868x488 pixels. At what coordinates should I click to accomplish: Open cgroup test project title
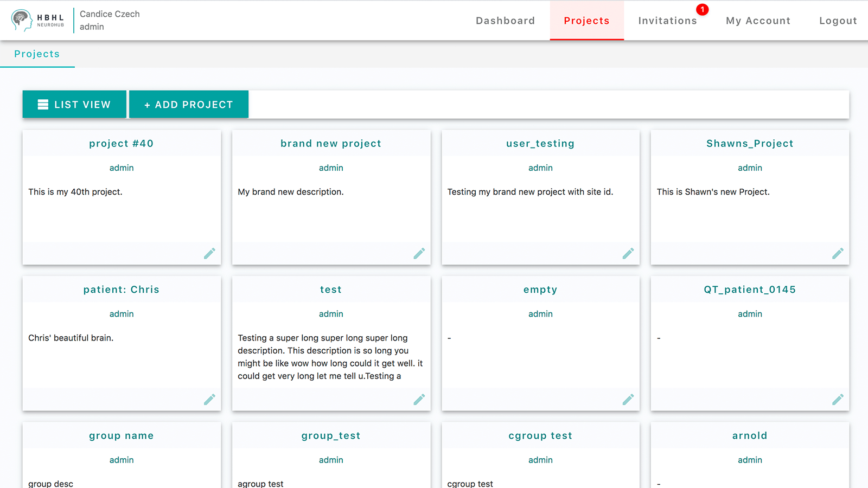[540, 435]
